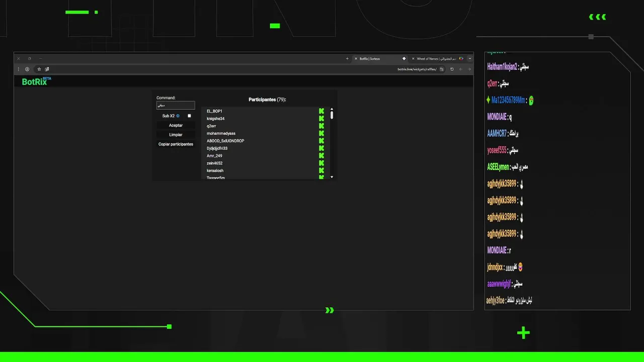The height and width of the screenshot is (362, 644).
Task: Click the participants list scroll-up arrow
Action: click(x=332, y=109)
